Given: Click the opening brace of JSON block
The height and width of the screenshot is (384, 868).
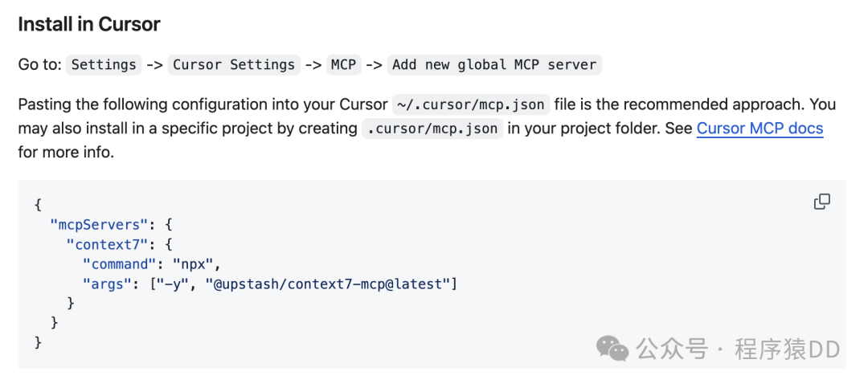Looking at the screenshot, I should 38,205.
